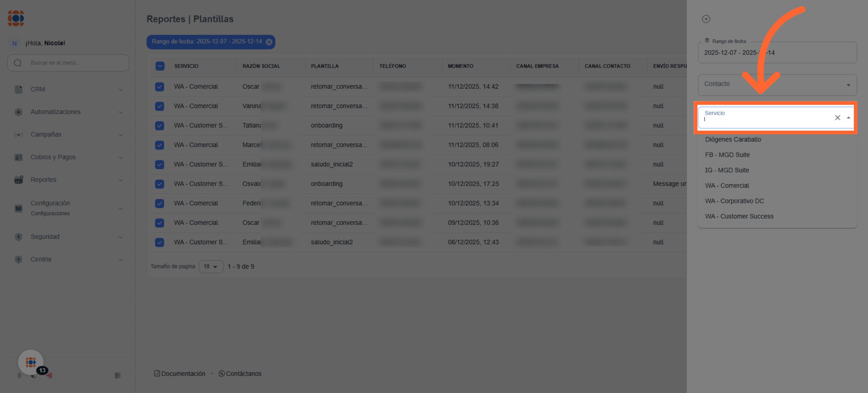The width and height of the screenshot is (868, 393).
Task: Uncheck the row with 11/12/2025, 14:42
Action: tap(159, 87)
